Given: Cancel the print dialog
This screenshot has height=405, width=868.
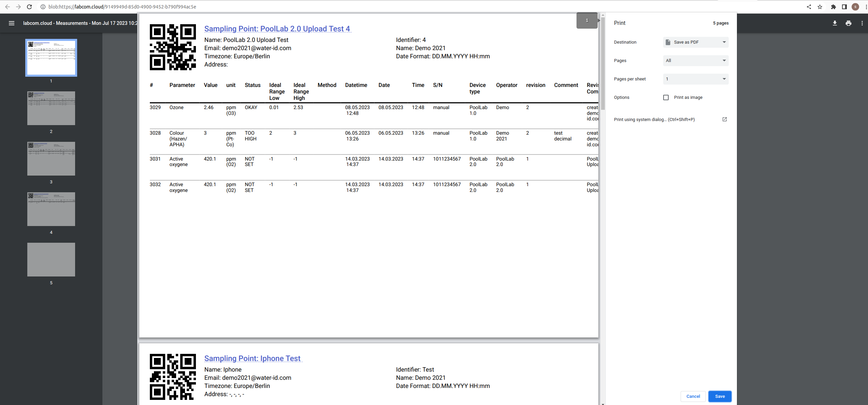Looking at the screenshot, I should 693,396.
